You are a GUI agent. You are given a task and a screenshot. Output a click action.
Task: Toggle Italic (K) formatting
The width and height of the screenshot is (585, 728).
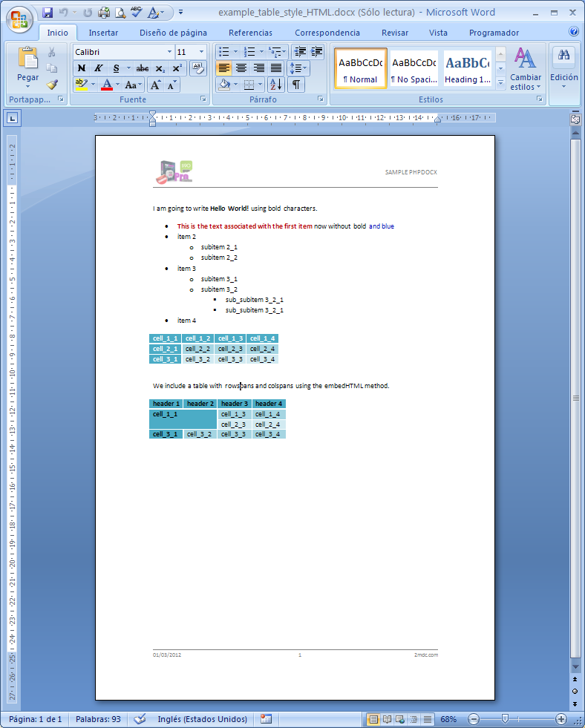[99, 68]
